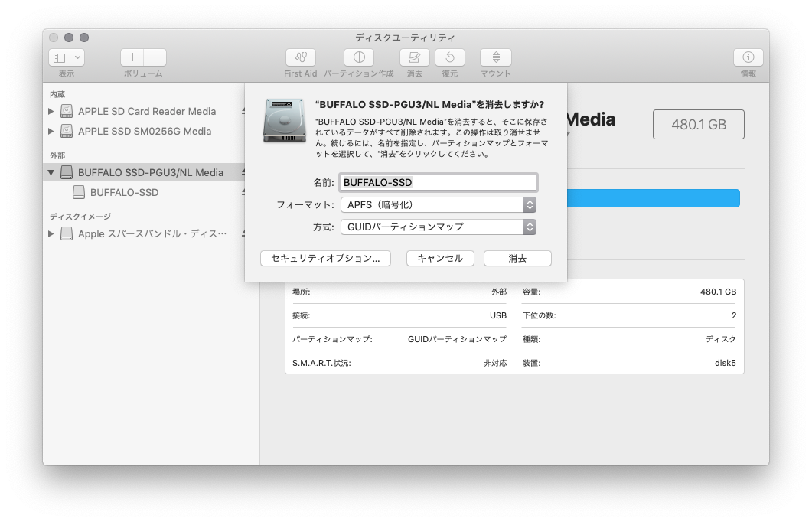Click the APPLE SSD SM0256G Media disk icon

coord(67,131)
